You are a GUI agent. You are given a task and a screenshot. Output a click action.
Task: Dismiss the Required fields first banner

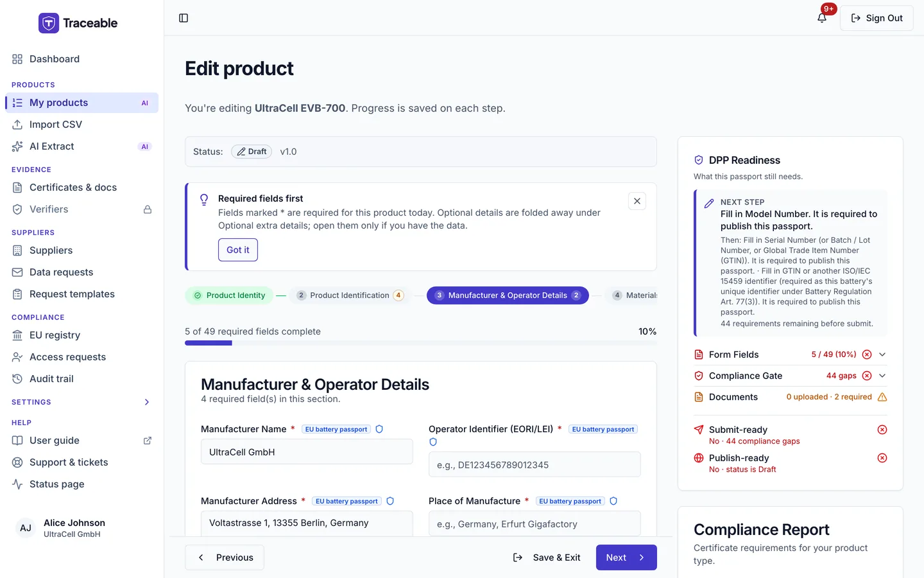(637, 201)
